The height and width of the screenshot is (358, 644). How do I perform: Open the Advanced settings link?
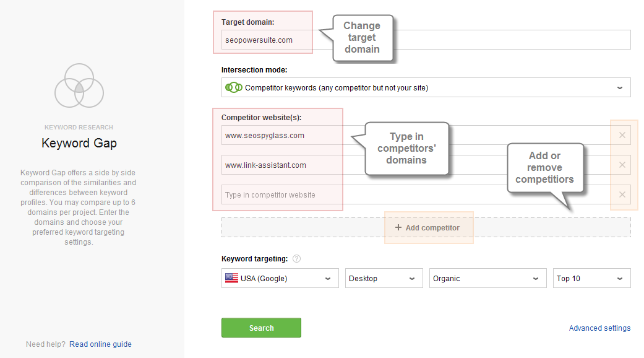point(599,328)
